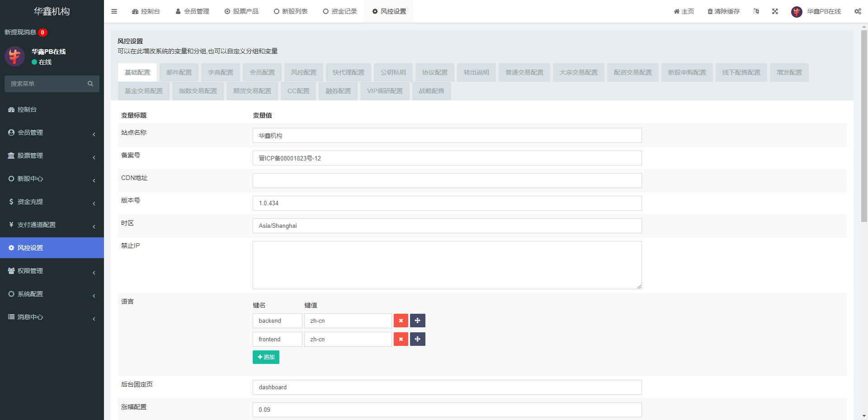Open the 指数交易配置 config tab
The image size is (868, 420).
coord(198,91)
